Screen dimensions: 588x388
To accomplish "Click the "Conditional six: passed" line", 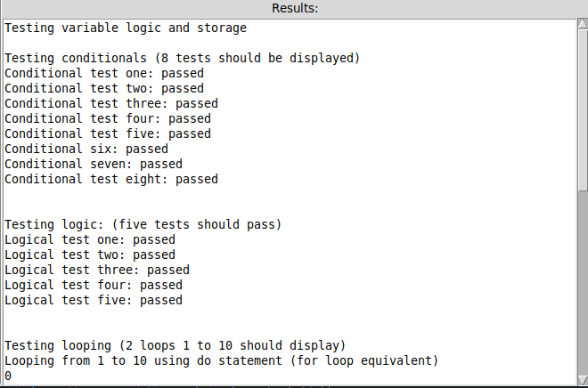I will coord(86,149).
